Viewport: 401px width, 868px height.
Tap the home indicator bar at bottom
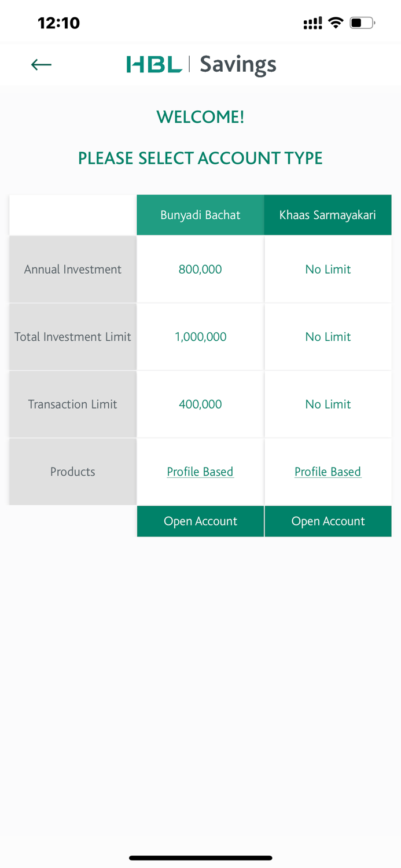tap(200, 858)
